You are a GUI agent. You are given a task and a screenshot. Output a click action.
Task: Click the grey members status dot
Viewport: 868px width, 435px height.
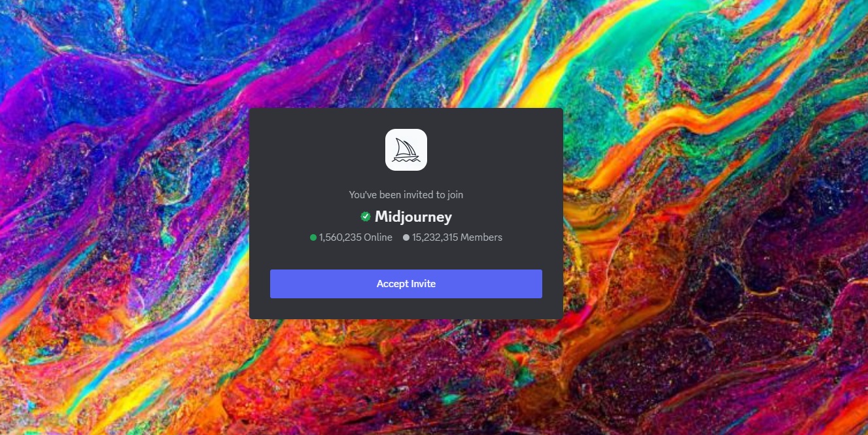click(x=406, y=237)
